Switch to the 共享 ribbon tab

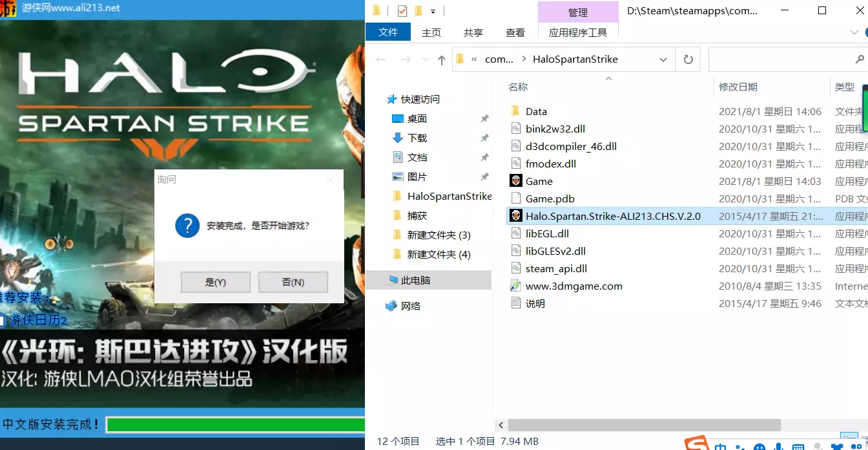pos(473,32)
